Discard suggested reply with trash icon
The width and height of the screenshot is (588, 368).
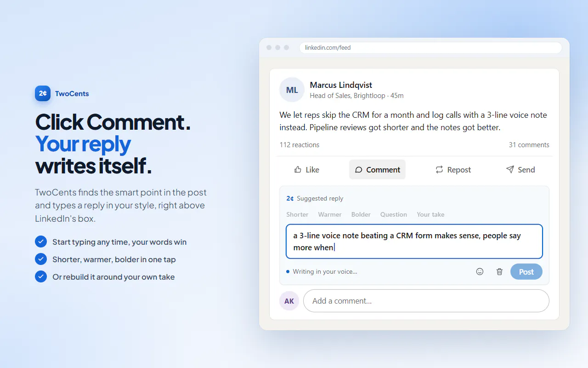499,271
